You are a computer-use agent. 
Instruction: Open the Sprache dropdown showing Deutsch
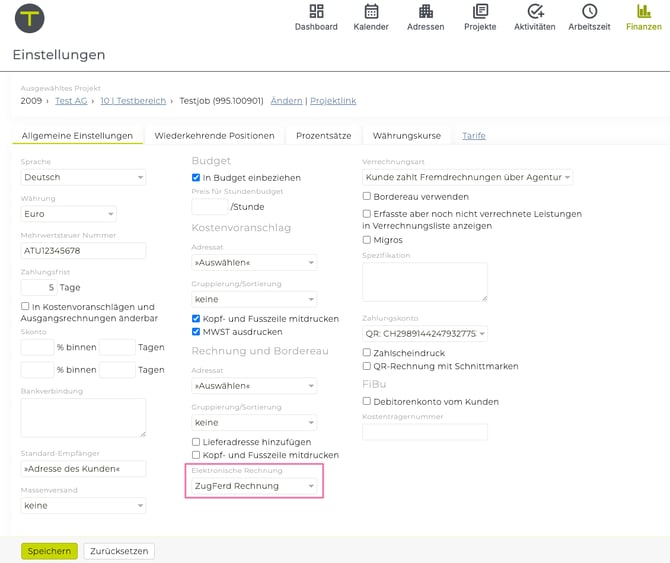pos(83,178)
